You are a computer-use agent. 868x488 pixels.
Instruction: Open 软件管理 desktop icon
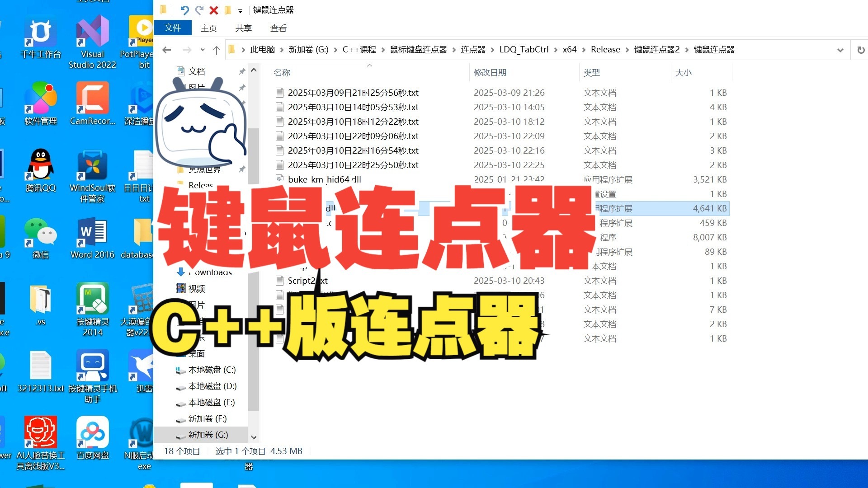point(41,104)
